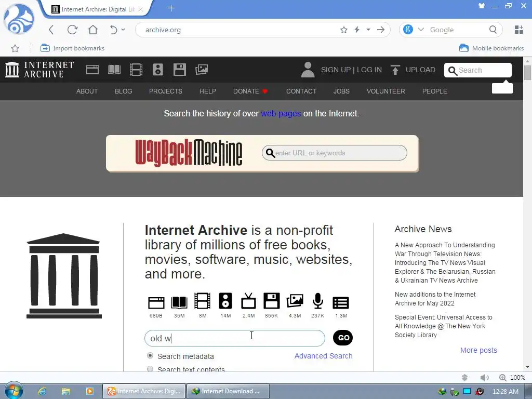This screenshot has height=399, width=532.
Task: Open Mobile bookmarks
Action: (x=491, y=48)
